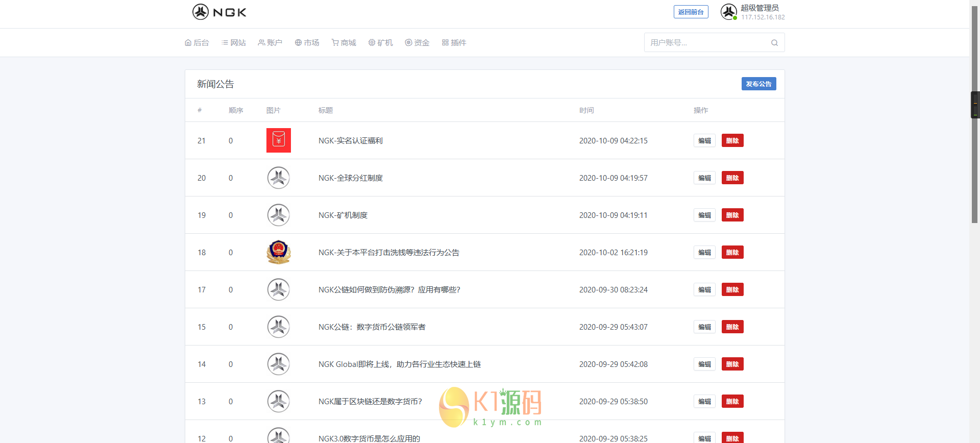The image size is (980, 443).
Task: Open the red envelope thumbnail of row 21
Action: 279,140
